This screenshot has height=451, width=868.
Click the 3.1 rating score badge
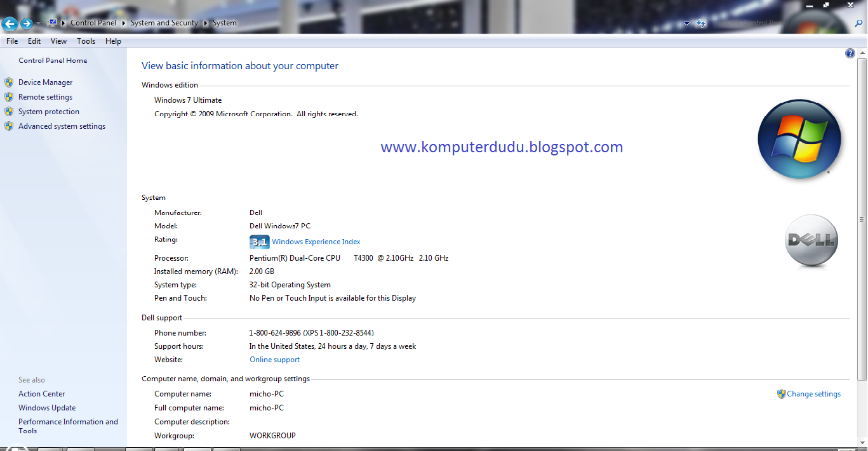(x=260, y=242)
